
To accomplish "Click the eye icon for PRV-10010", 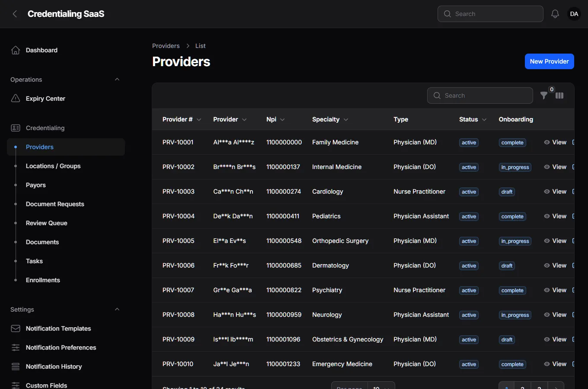I will pos(547,364).
